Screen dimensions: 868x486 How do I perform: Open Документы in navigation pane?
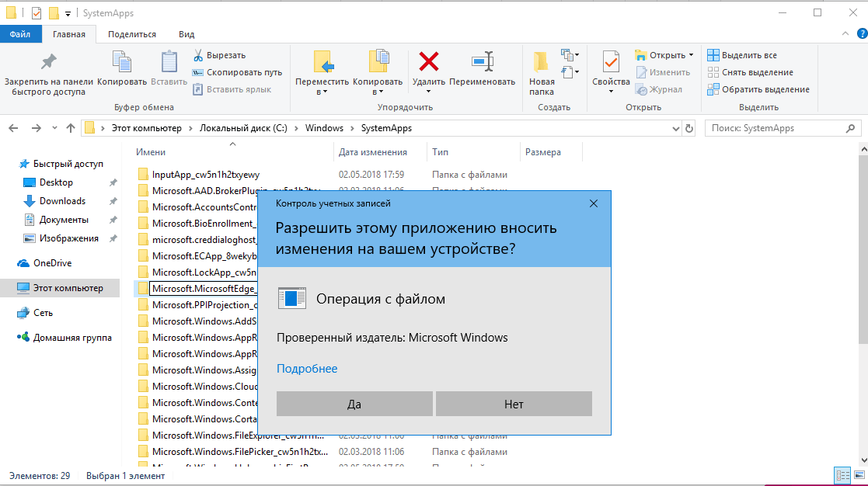click(x=64, y=220)
